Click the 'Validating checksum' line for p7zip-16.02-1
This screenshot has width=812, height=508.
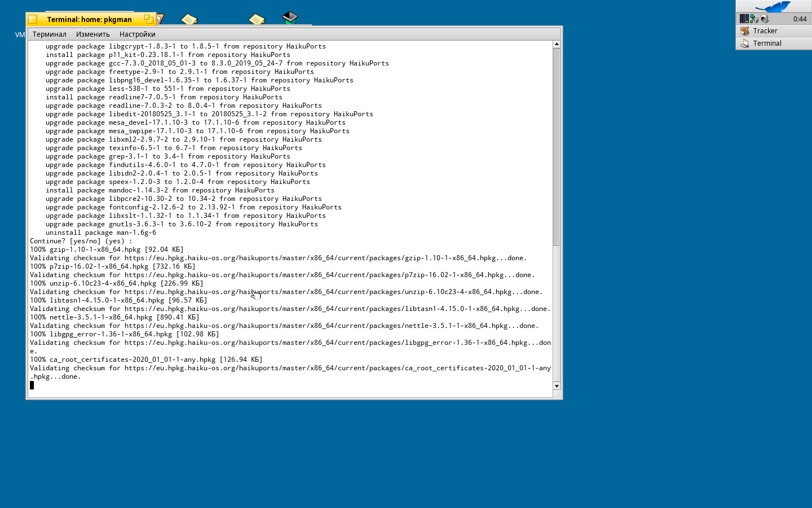(283, 275)
